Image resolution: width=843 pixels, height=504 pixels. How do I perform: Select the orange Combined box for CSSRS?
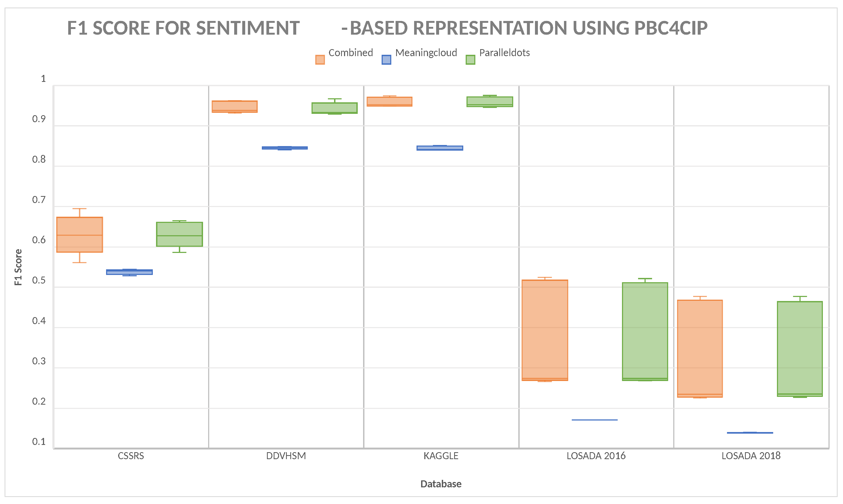click(79, 235)
